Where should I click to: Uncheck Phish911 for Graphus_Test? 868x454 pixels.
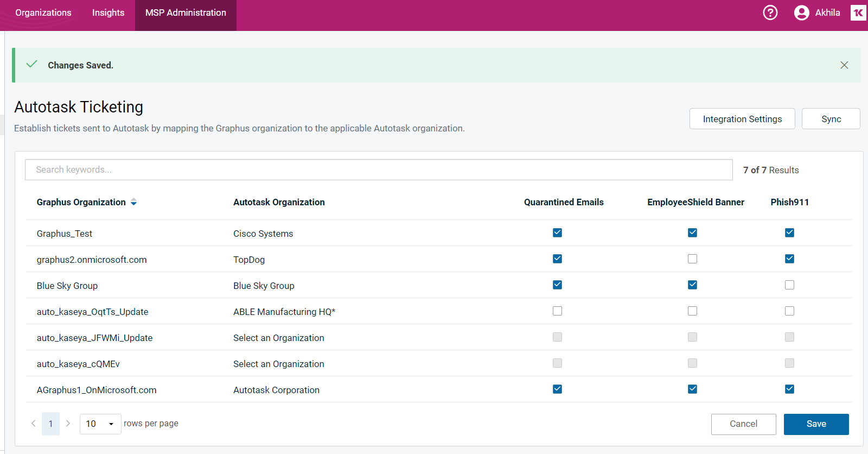point(789,232)
